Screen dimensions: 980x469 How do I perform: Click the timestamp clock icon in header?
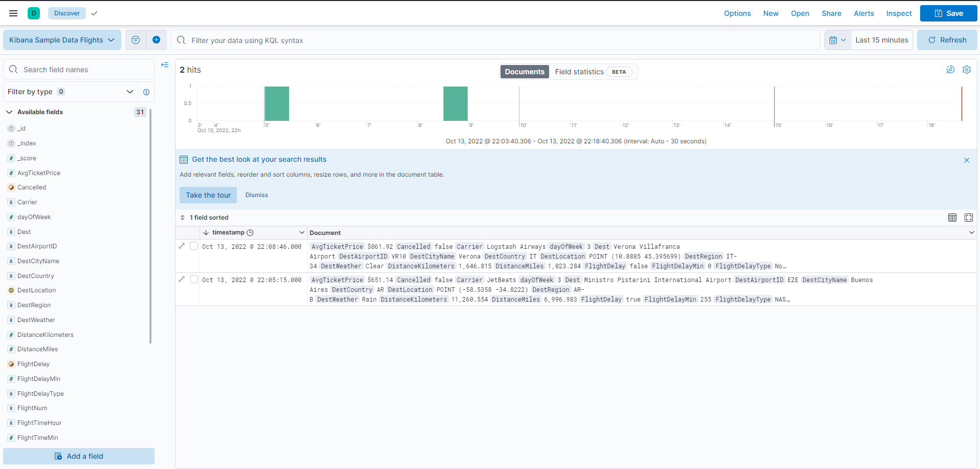click(x=250, y=232)
